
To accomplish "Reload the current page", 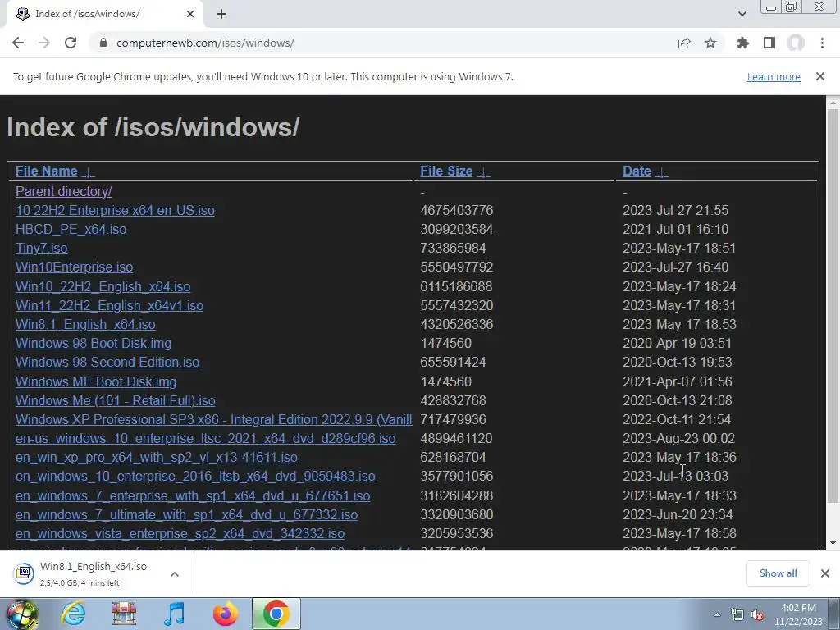I will [x=71, y=43].
